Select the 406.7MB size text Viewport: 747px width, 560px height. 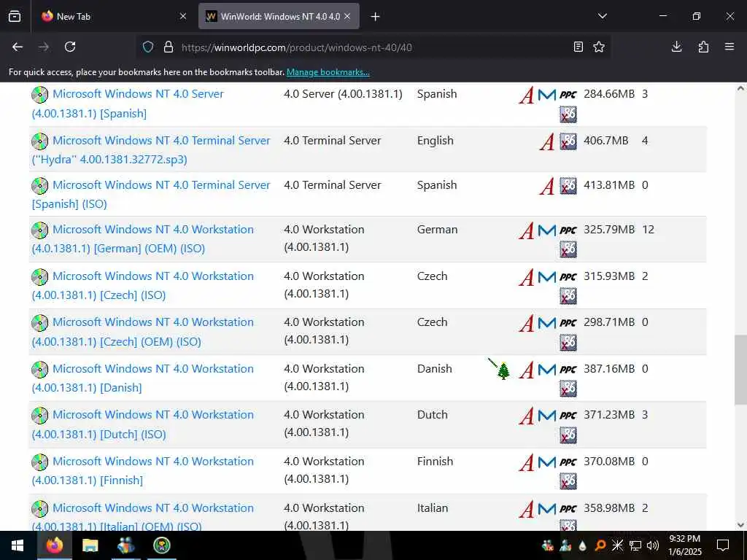pos(606,141)
